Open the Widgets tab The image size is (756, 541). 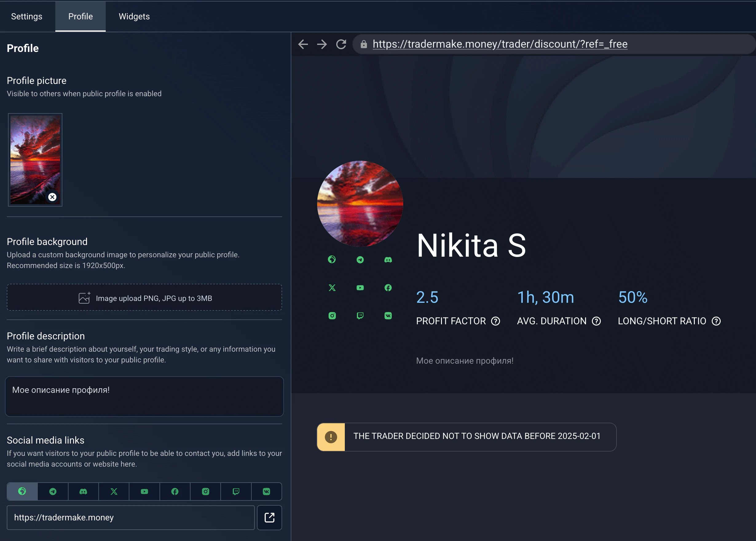click(134, 16)
